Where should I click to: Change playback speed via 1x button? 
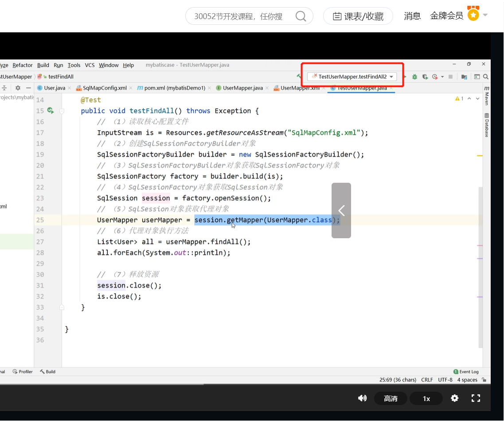click(x=426, y=398)
